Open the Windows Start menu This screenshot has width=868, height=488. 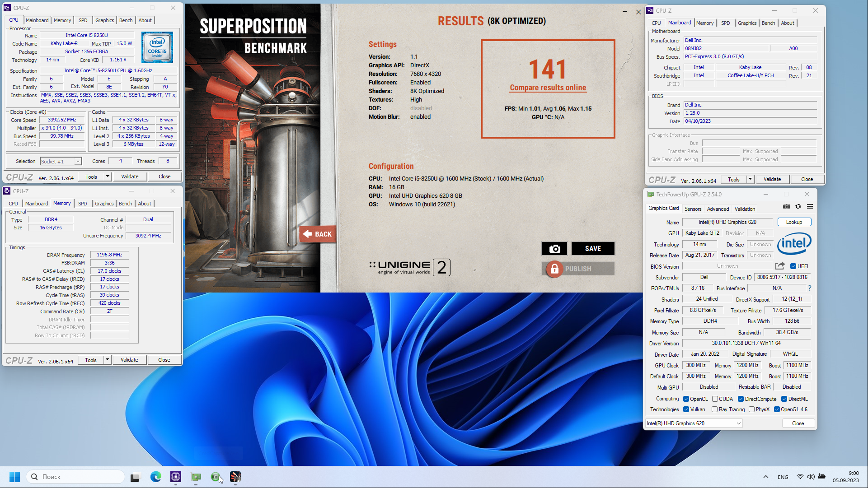pos(14,477)
